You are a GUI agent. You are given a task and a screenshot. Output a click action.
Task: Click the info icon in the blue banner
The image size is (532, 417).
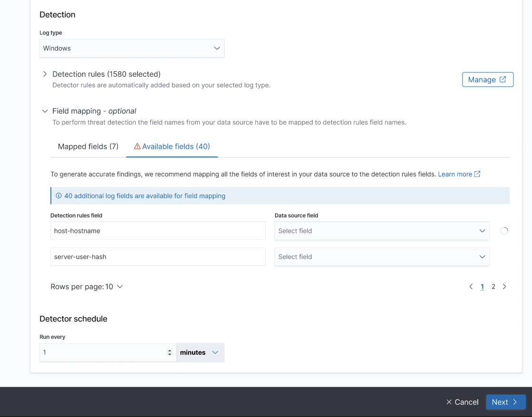coord(59,196)
